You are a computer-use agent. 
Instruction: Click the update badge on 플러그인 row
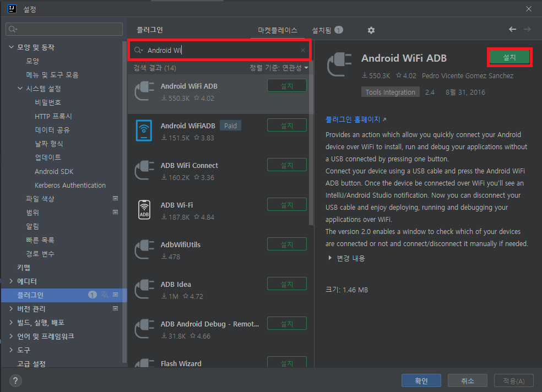point(92,295)
